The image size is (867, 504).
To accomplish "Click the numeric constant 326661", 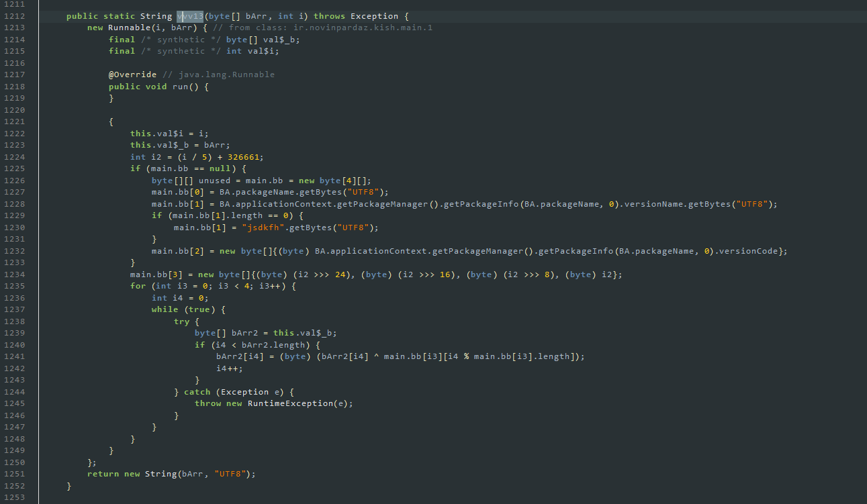I will [244, 157].
